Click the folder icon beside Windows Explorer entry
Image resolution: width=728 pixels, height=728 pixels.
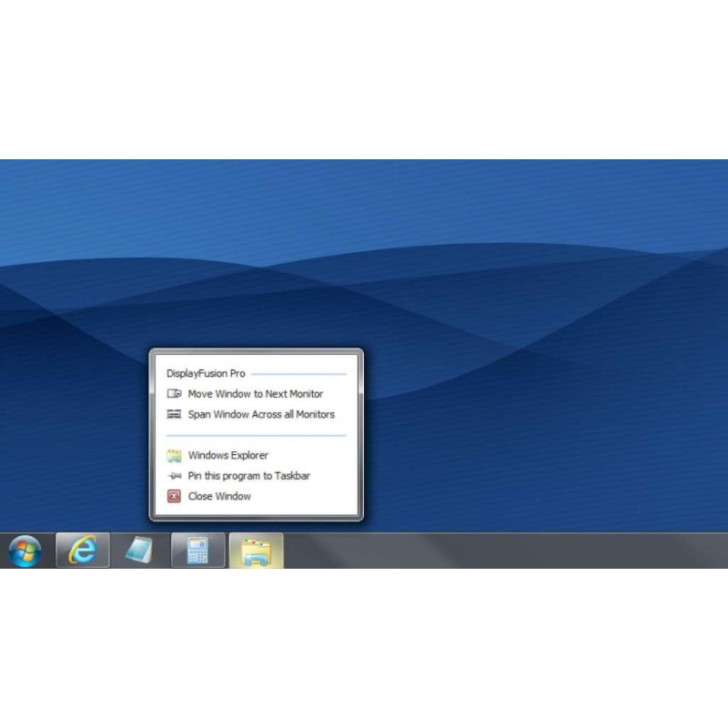[x=174, y=455]
